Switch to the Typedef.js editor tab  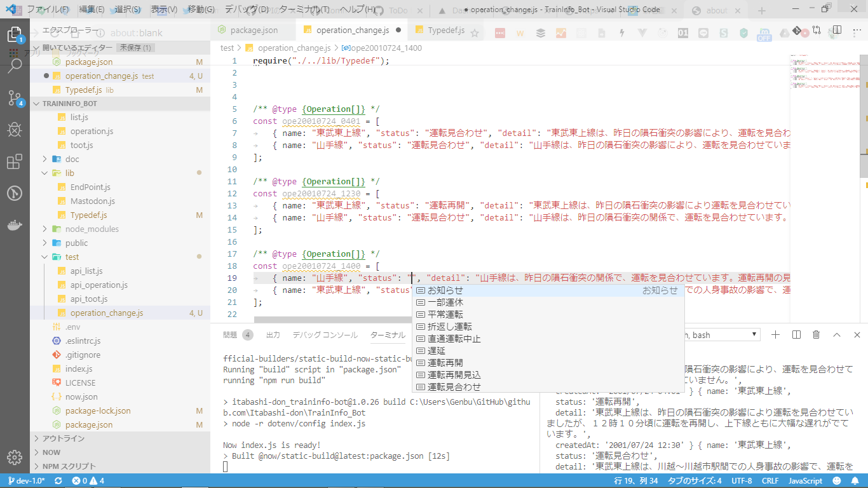(x=445, y=30)
